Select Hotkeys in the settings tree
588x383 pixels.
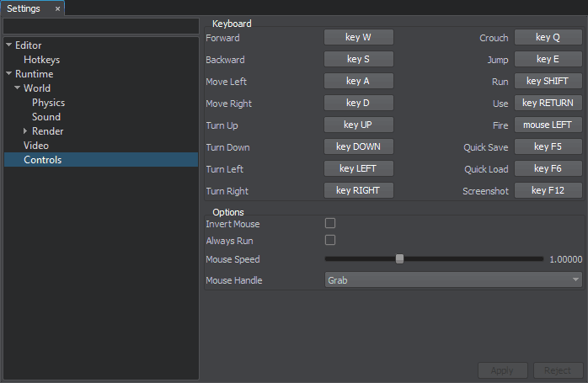(41, 60)
